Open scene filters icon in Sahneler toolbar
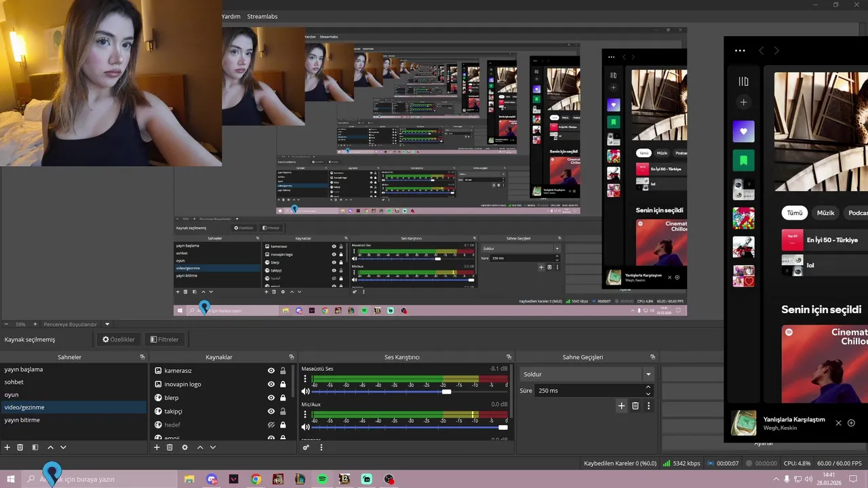 [35, 447]
